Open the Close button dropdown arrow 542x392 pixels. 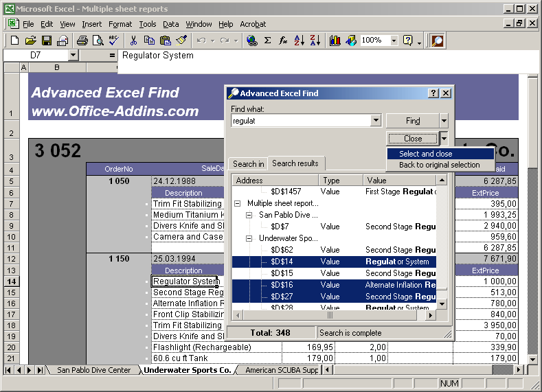pyautogui.click(x=444, y=139)
